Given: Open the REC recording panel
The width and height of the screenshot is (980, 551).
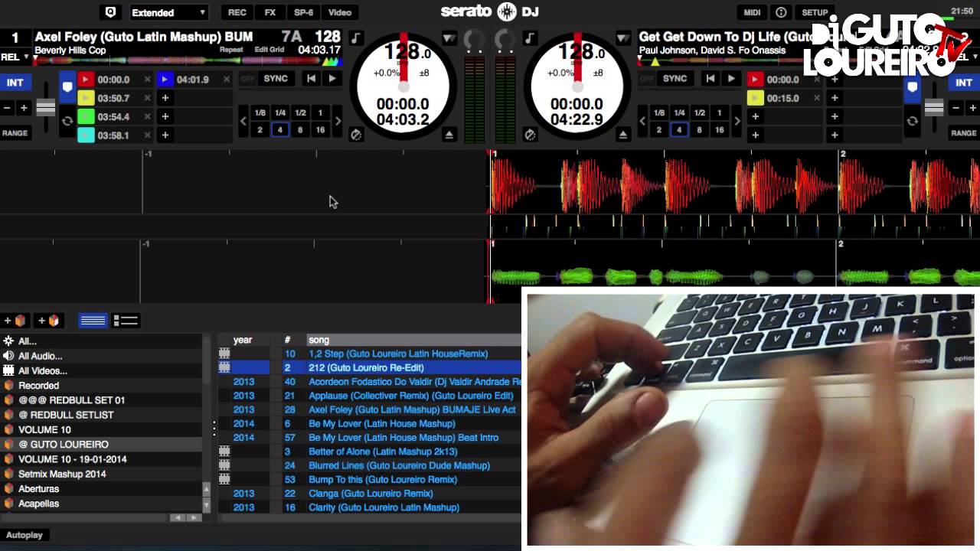Looking at the screenshot, I should point(237,12).
